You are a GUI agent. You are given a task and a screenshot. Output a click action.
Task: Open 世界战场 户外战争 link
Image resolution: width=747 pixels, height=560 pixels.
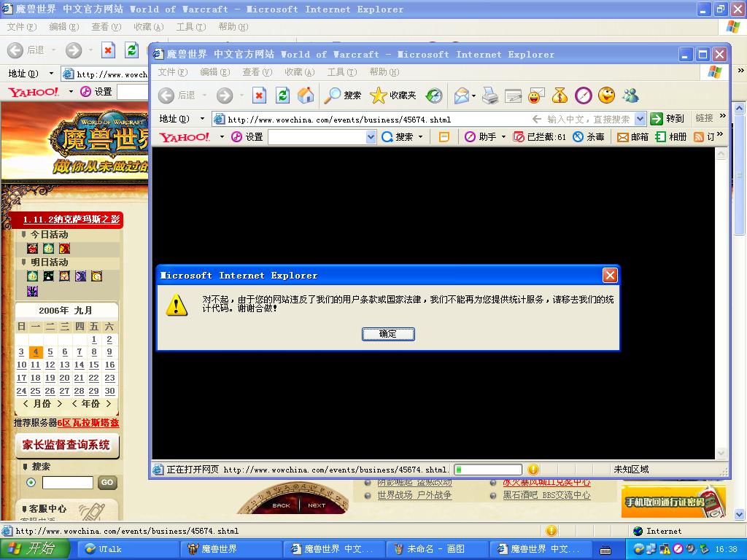(414, 495)
